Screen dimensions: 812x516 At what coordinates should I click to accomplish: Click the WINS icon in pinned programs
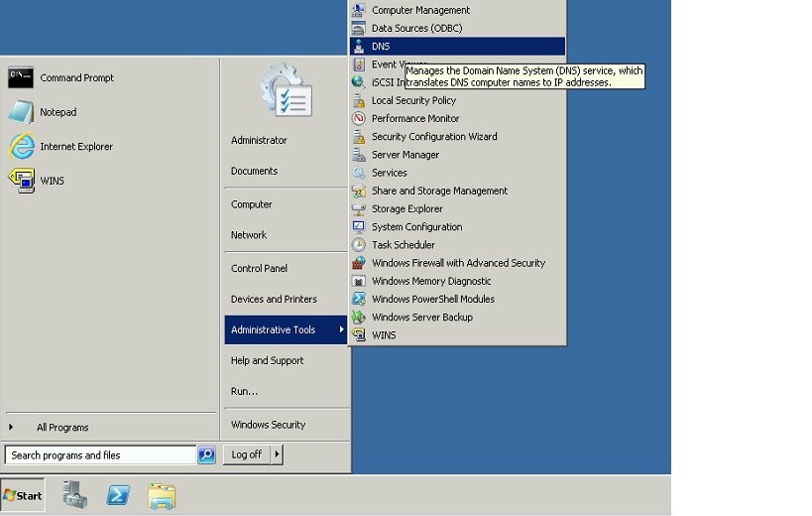(x=22, y=181)
